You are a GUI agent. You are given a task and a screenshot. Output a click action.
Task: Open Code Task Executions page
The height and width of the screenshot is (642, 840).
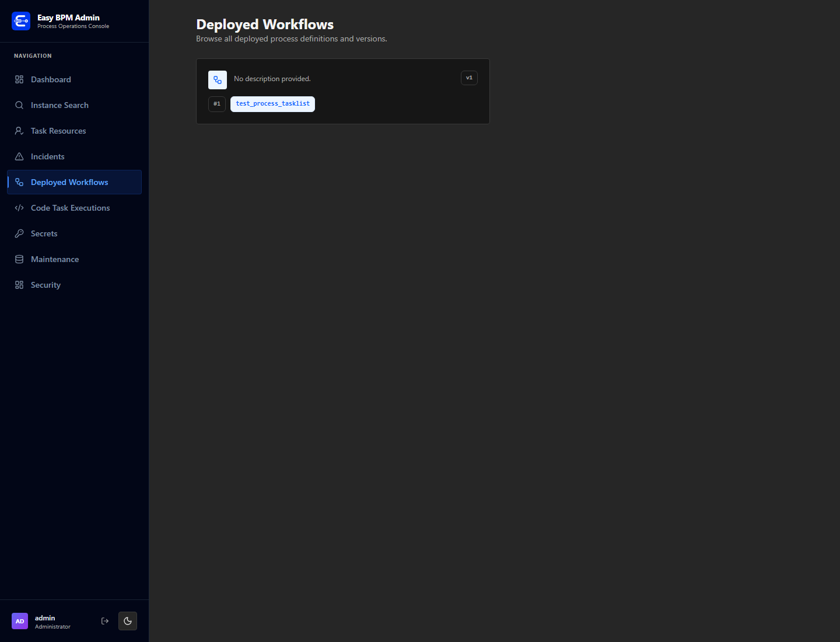74,208
